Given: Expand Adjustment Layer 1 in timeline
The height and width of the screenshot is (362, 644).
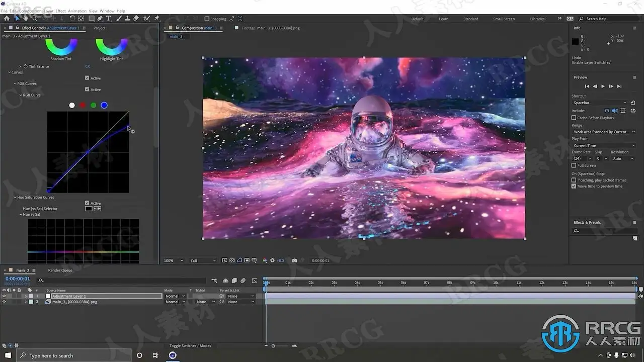Looking at the screenshot, I should pyautogui.click(x=26, y=296).
